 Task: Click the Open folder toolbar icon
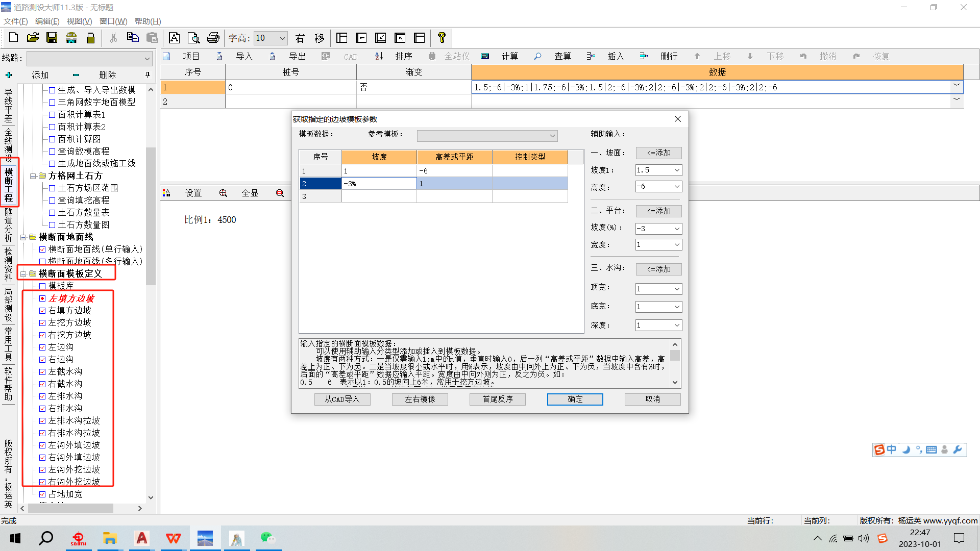33,38
